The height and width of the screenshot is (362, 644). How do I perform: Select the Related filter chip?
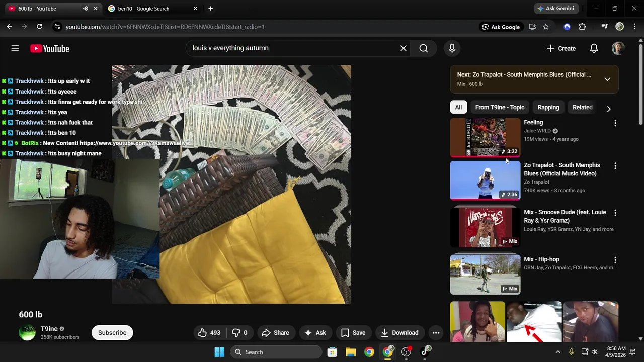[583, 107]
